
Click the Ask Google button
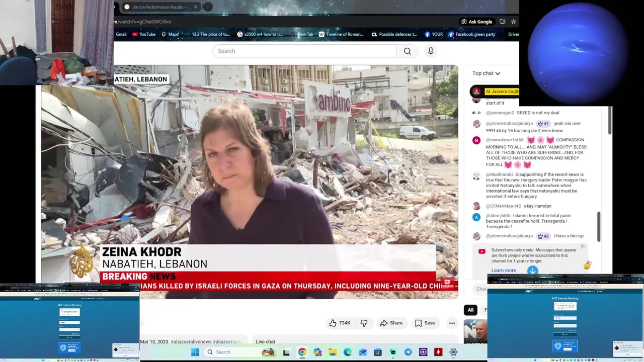coord(476,22)
